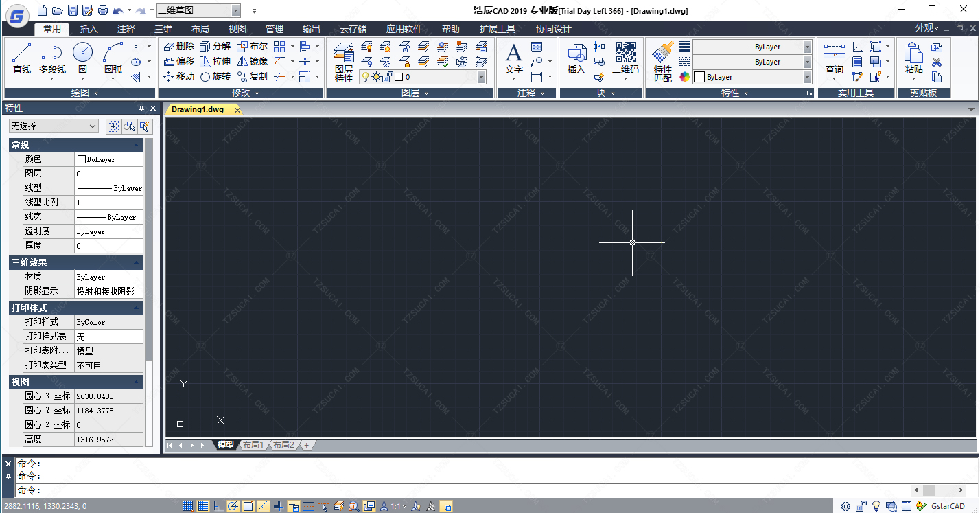
Task: Toggle grid display in status bar
Action: [x=203, y=506]
